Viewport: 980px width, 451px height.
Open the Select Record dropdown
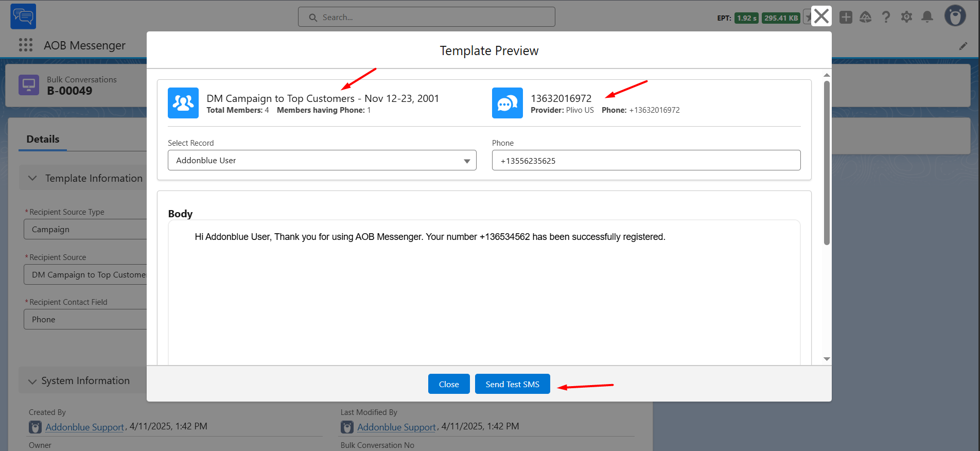coord(322,161)
